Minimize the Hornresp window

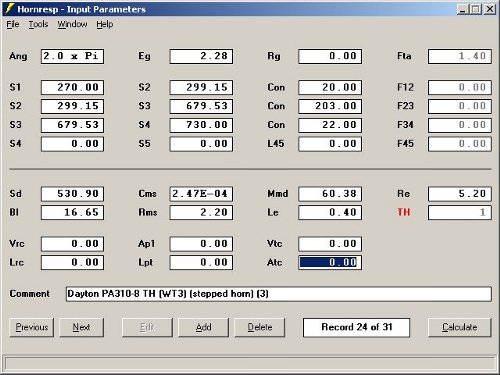click(462, 9)
